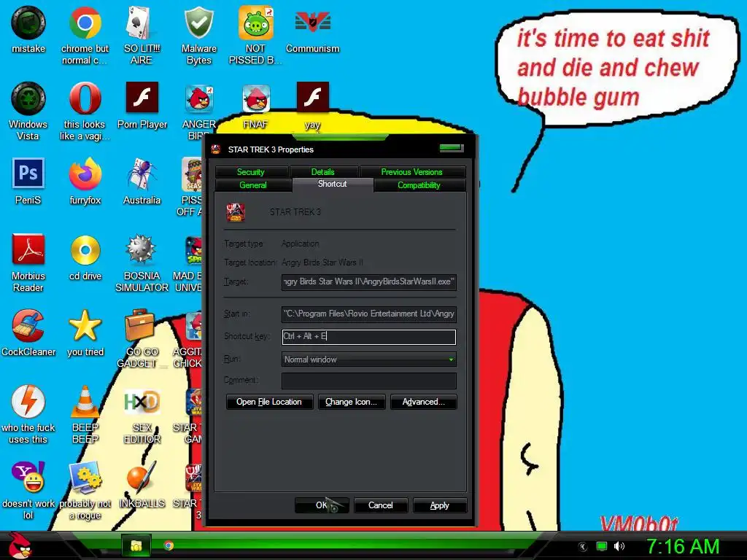The image size is (747, 560).
Task: Cancel the STAR TREK 3 Properties dialog
Action: click(381, 505)
